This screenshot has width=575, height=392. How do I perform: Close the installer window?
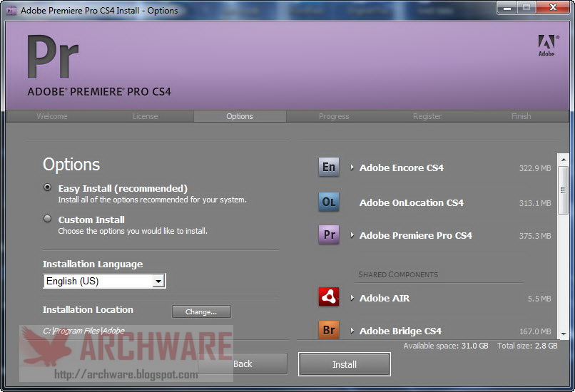(554, 8)
